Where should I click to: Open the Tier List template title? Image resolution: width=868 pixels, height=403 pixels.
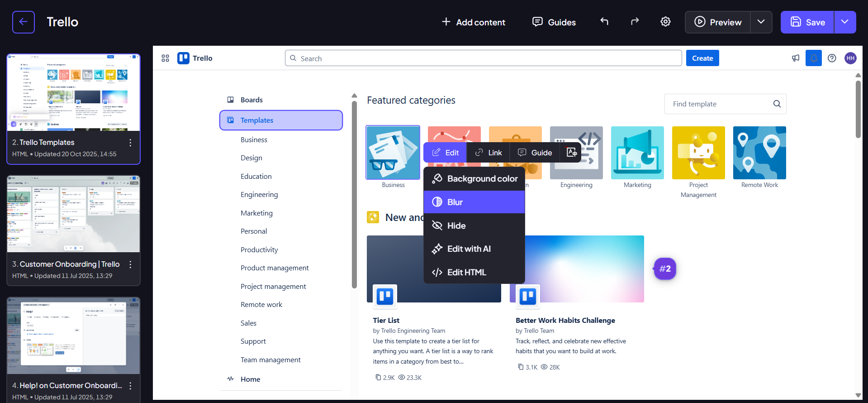tap(386, 320)
